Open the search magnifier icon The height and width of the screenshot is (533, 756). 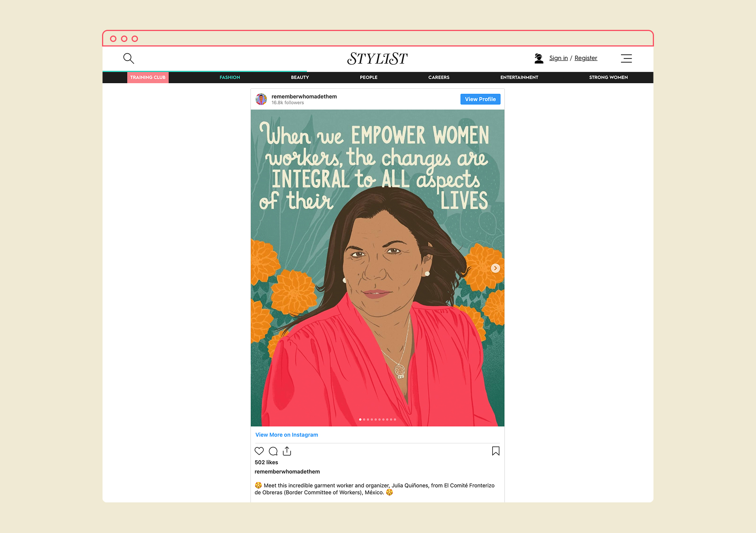point(129,58)
